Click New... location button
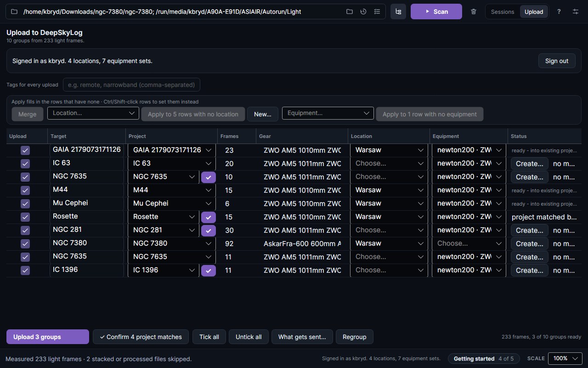The height and width of the screenshot is (368, 588). [263, 114]
